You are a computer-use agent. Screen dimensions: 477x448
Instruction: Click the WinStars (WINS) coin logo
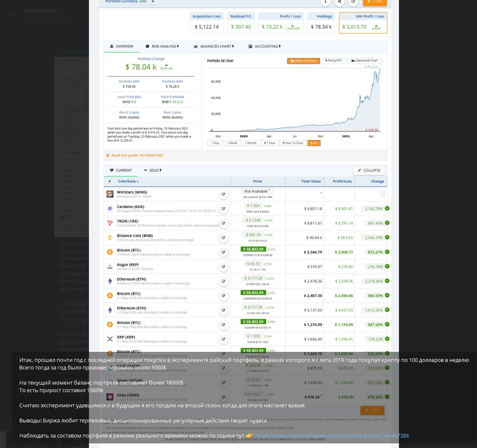point(110,194)
